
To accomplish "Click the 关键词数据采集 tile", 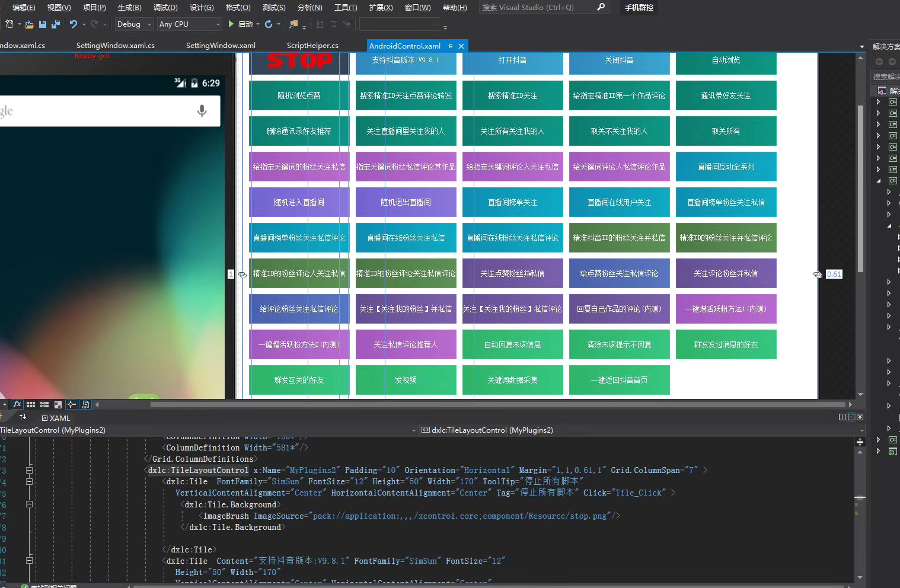I will click(512, 380).
